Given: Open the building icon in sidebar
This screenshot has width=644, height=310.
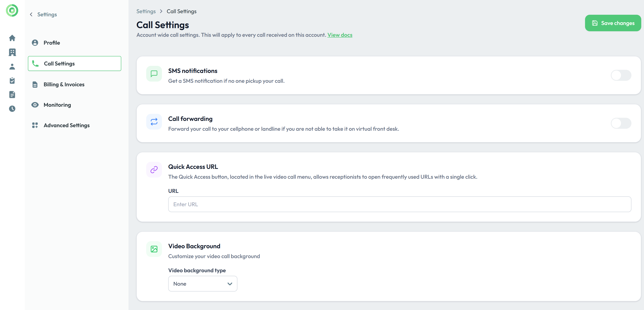Looking at the screenshot, I should 12,52.
